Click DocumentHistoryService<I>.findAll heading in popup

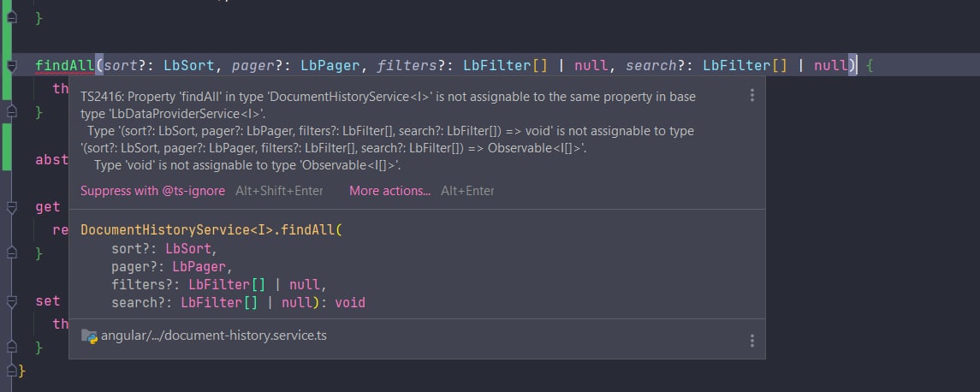[x=211, y=229]
